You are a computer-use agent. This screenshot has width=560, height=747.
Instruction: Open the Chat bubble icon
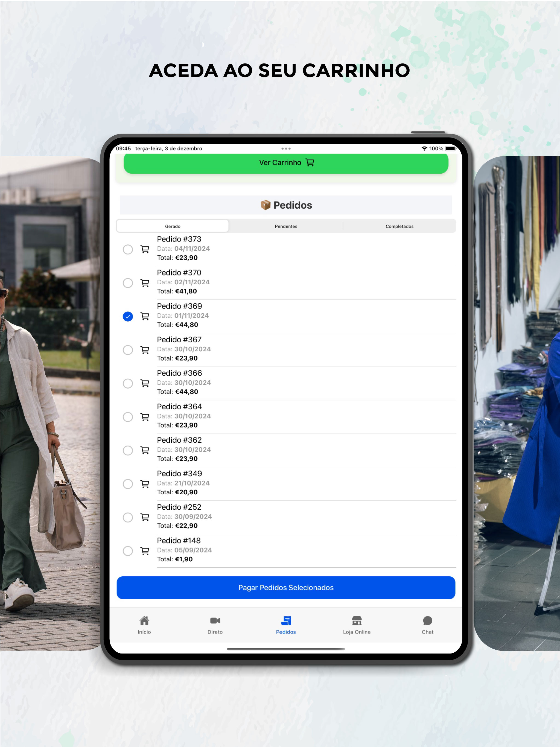pyautogui.click(x=428, y=620)
